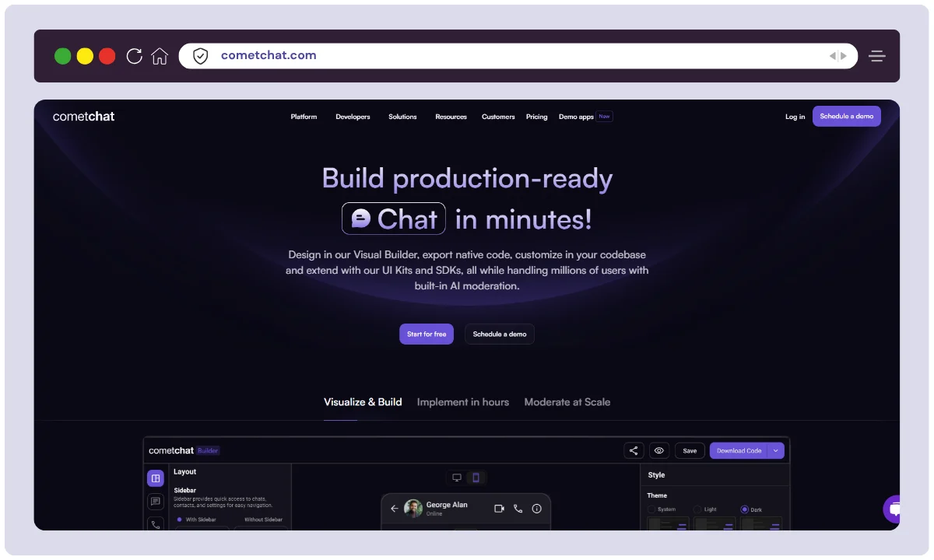Click the right arrow in the address bar
Screen dimensions: 934x560
click(x=843, y=56)
